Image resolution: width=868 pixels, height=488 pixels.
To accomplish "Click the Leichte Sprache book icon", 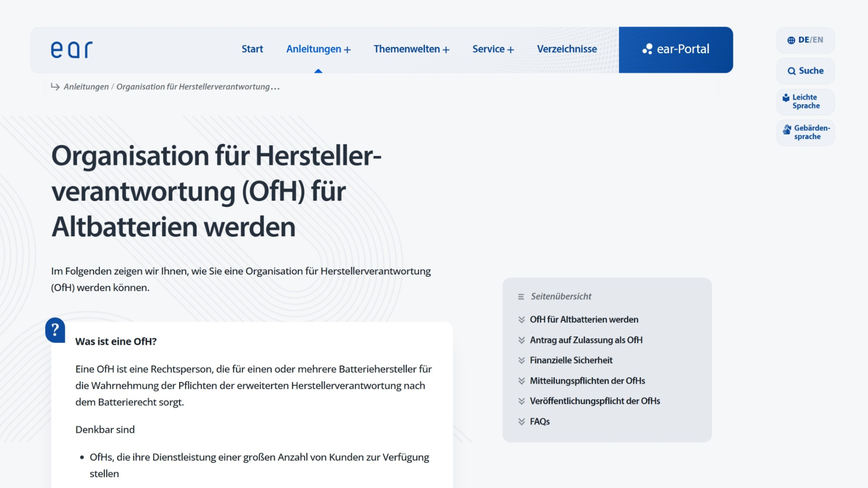I will coord(786,98).
